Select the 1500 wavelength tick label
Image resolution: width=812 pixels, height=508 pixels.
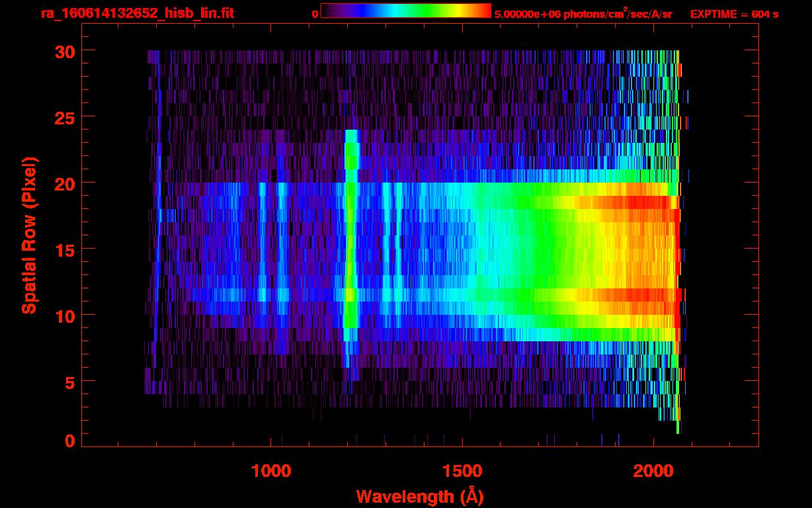(462, 471)
